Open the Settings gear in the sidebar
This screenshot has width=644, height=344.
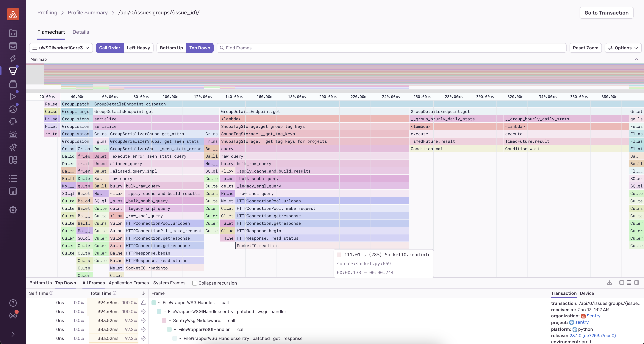13,210
